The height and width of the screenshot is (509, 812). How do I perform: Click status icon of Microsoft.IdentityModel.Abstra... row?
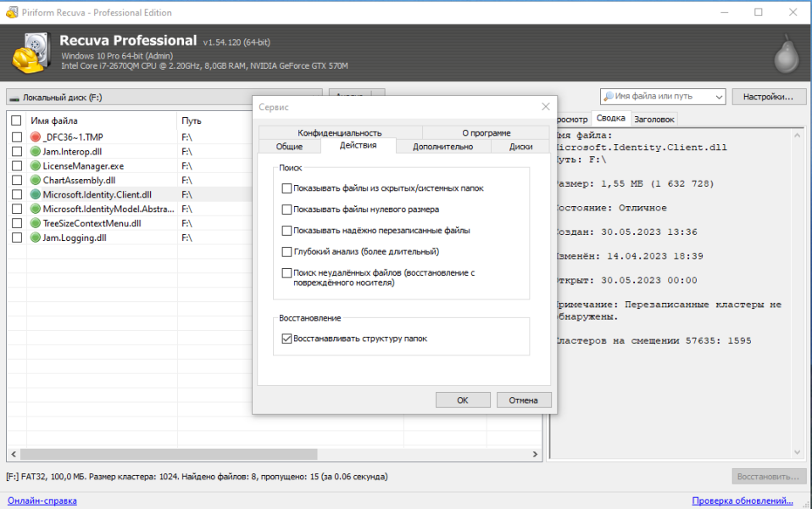point(36,209)
